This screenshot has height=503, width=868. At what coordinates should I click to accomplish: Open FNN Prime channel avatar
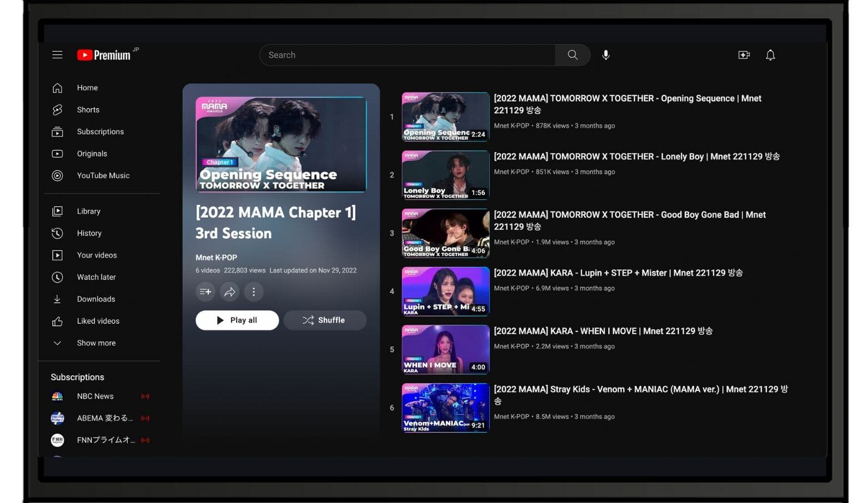point(57,440)
